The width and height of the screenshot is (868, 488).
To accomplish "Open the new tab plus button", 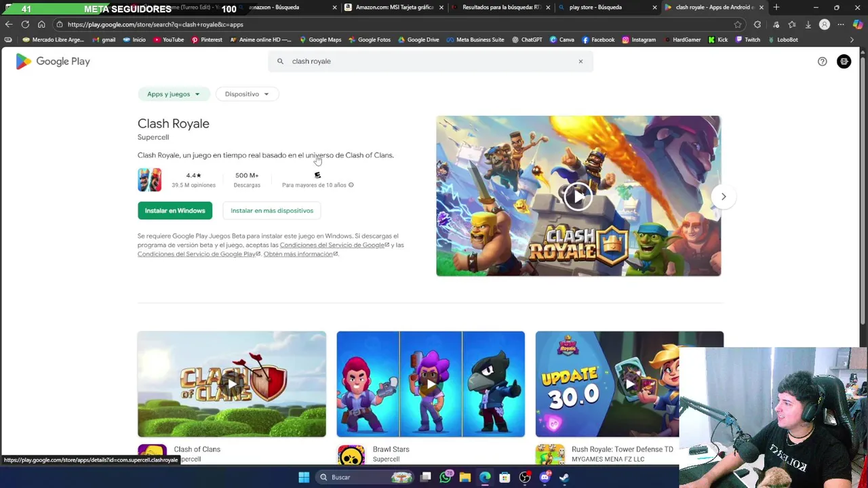I will click(776, 7).
